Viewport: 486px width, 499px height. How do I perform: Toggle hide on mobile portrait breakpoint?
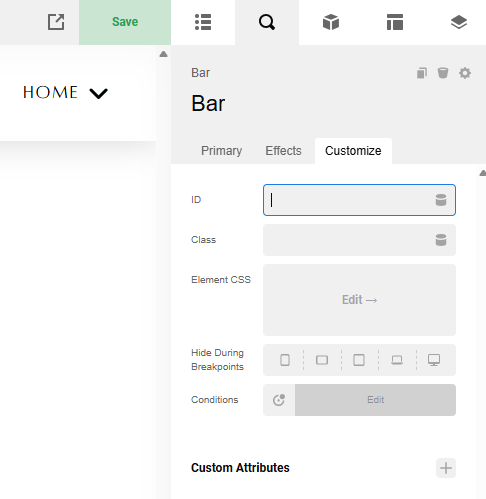(x=285, y=360)
